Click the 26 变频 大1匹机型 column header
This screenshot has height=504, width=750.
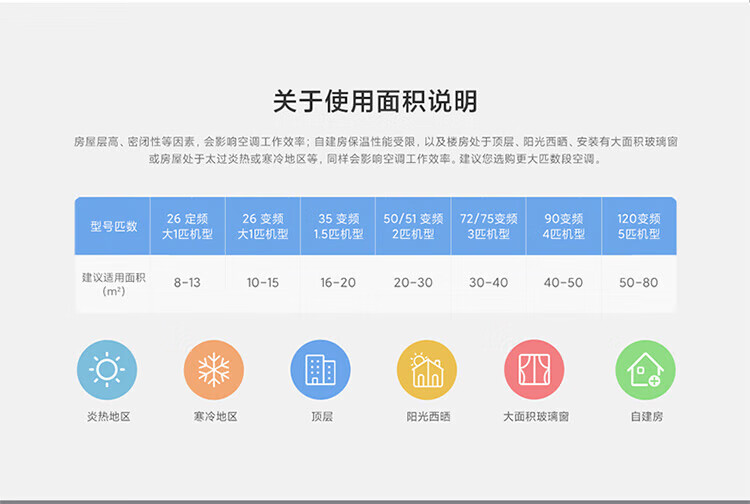(262, 226)
